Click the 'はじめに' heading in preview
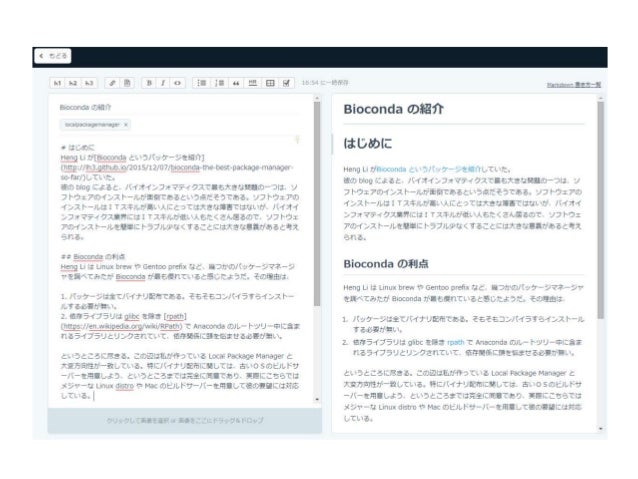 pyautogui.click(x=367, y=143)
